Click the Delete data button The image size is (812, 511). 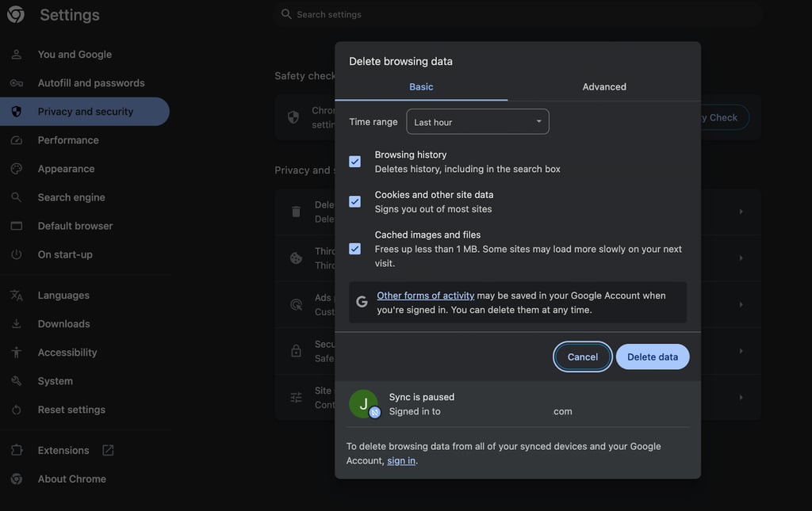click(x=653, y=357)
